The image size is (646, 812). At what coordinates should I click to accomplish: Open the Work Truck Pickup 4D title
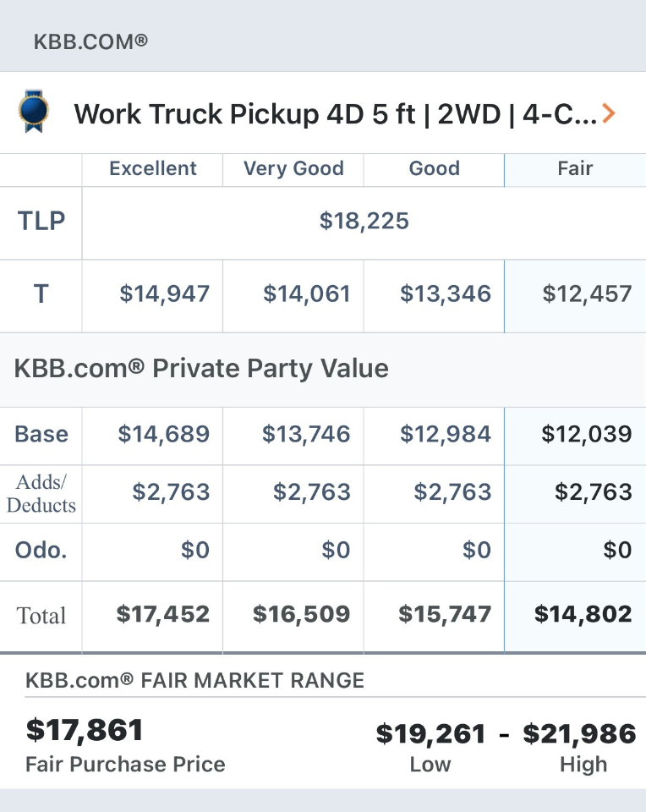[335, 113]
